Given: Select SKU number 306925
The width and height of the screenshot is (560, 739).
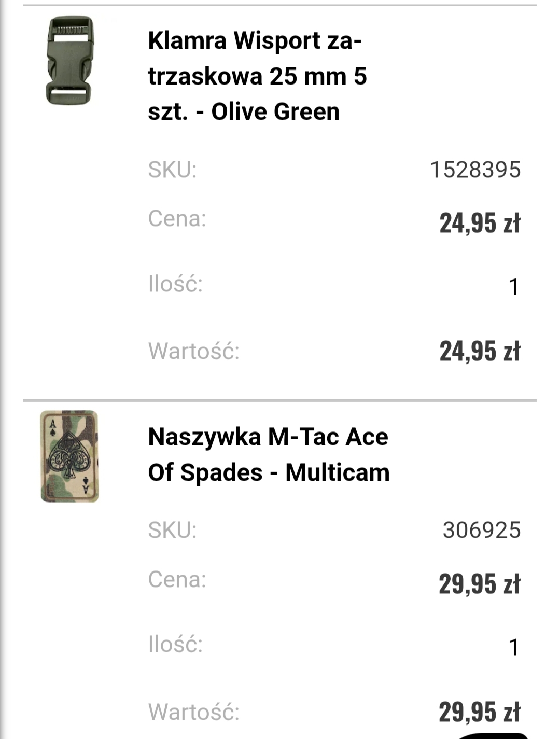Looking at the screenshot, I should coord(481,530).
